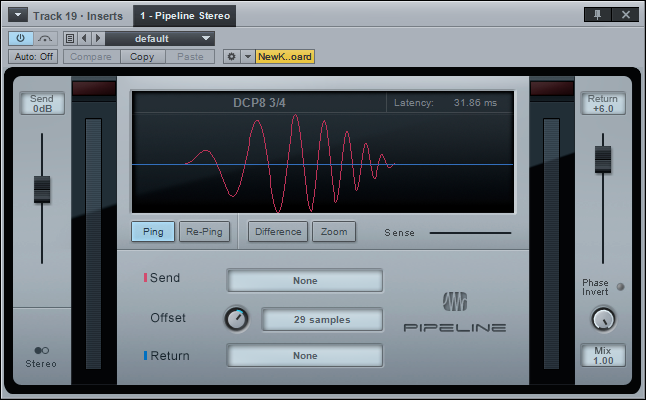Open the gear settings icon

[x=232, y=56]
